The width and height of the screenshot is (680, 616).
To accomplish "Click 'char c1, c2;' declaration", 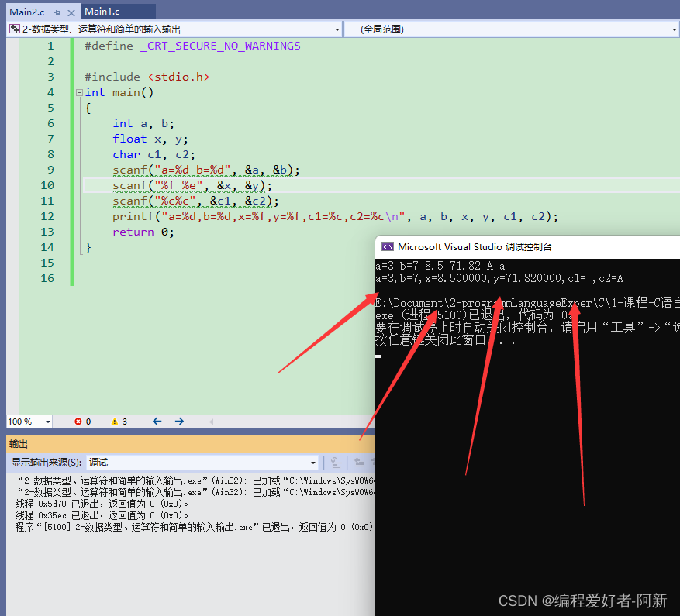I will click(154, 155).
